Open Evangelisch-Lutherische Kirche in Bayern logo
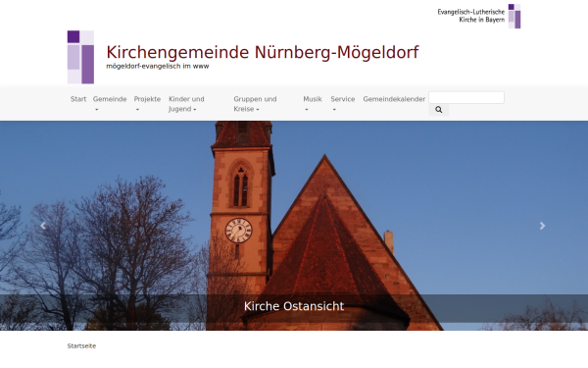This screenshot has height=368, width=588. tap(479, 16)
